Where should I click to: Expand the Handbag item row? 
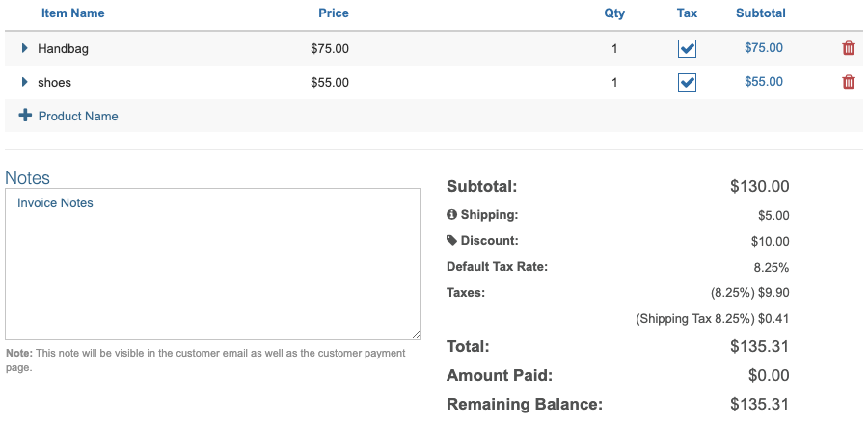25,48
